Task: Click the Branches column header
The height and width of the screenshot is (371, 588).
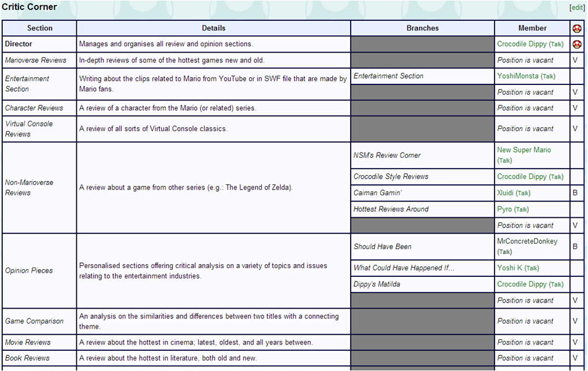Action: 422,28
